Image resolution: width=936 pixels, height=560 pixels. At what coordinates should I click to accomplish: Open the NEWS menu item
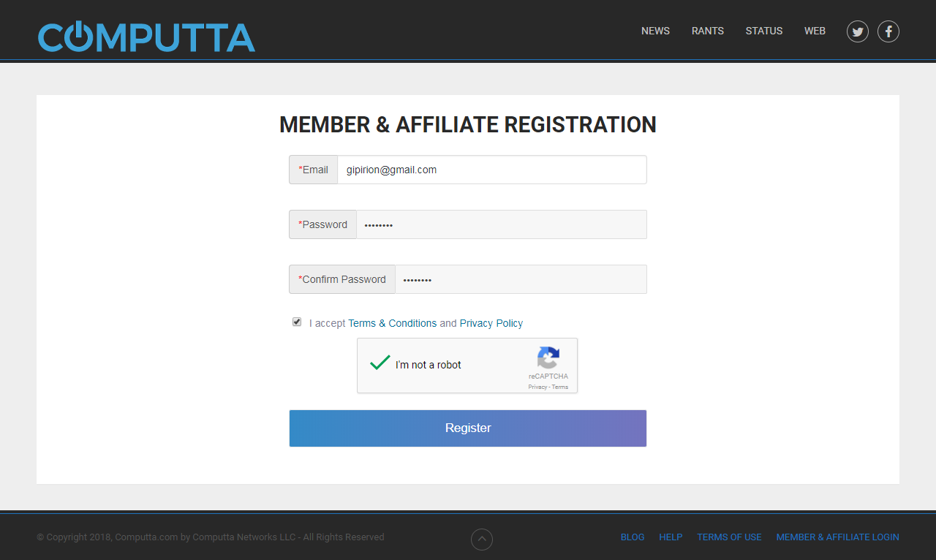655,31
